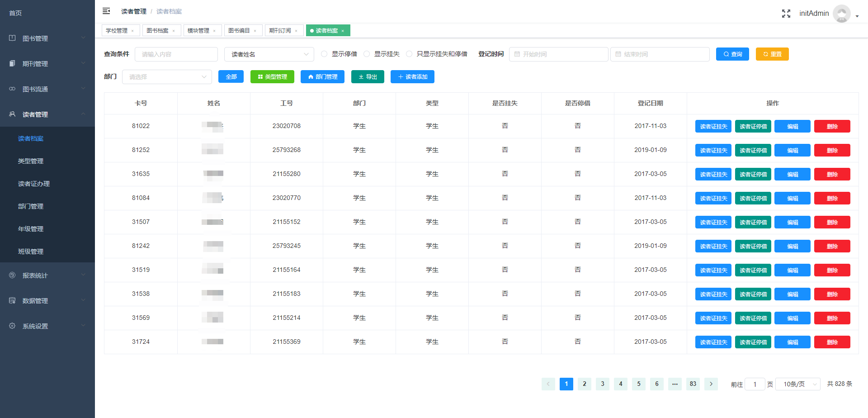Open the 部门 请选择 dropdown
The height and width of the screenshot is (418, 868).
[x=167, y=77]
